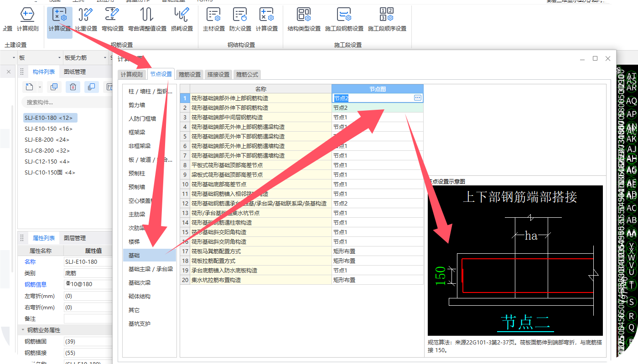
Task: Click the delete trash icon in 构件列表
Action: pos(73,87)
